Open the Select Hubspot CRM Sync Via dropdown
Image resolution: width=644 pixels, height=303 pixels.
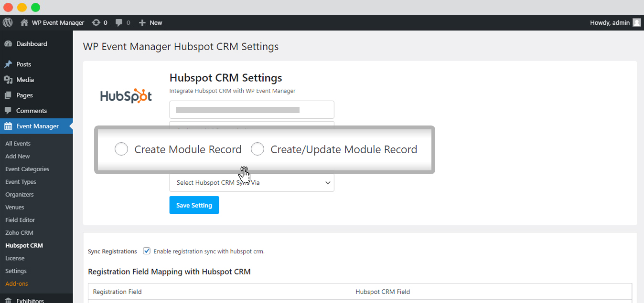[x=252, y=183]
